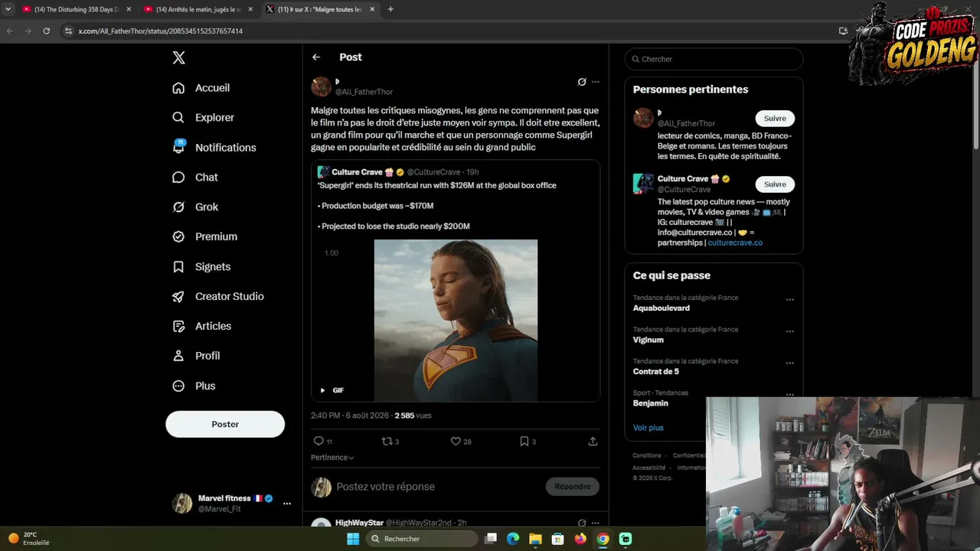The width and height of the screenshot is (980, 551).
Task: Open Notifications bell icon
Action: [x=178, y=147]
